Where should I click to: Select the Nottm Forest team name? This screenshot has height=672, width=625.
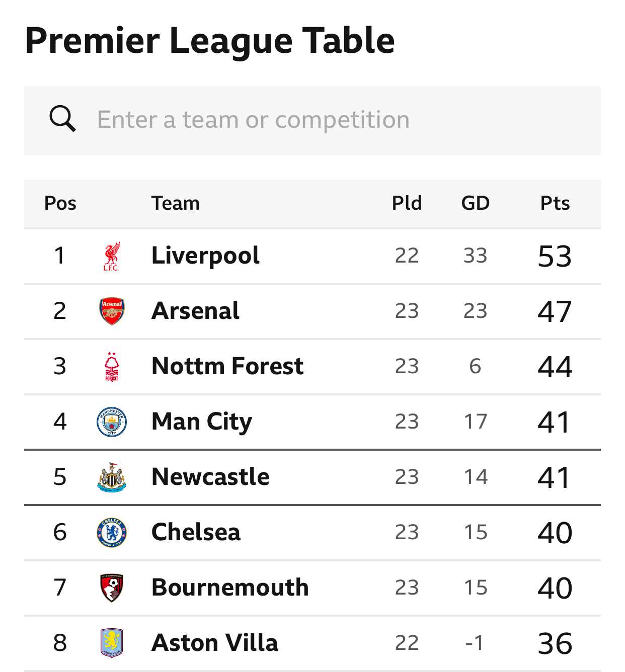227,366
